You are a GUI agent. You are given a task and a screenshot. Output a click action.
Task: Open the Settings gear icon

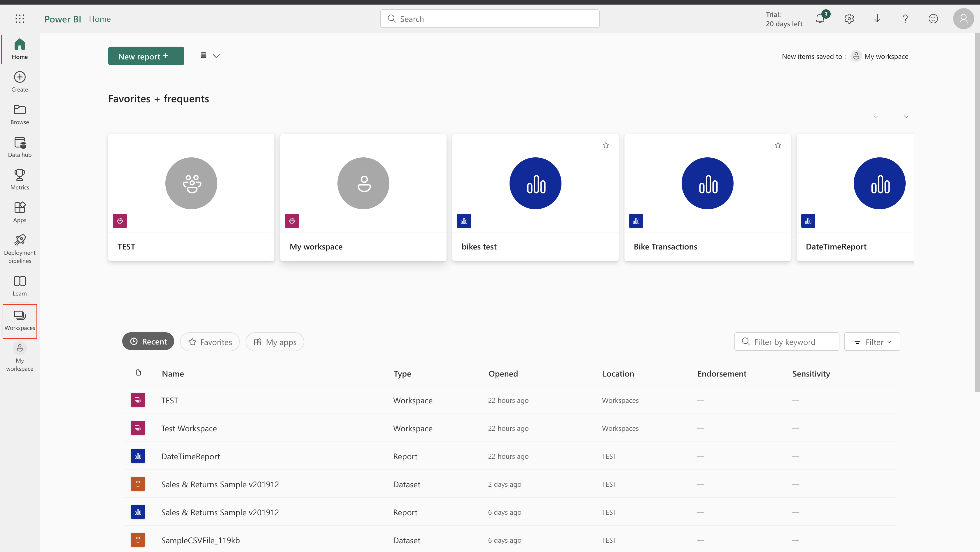(x=849, y=19)
